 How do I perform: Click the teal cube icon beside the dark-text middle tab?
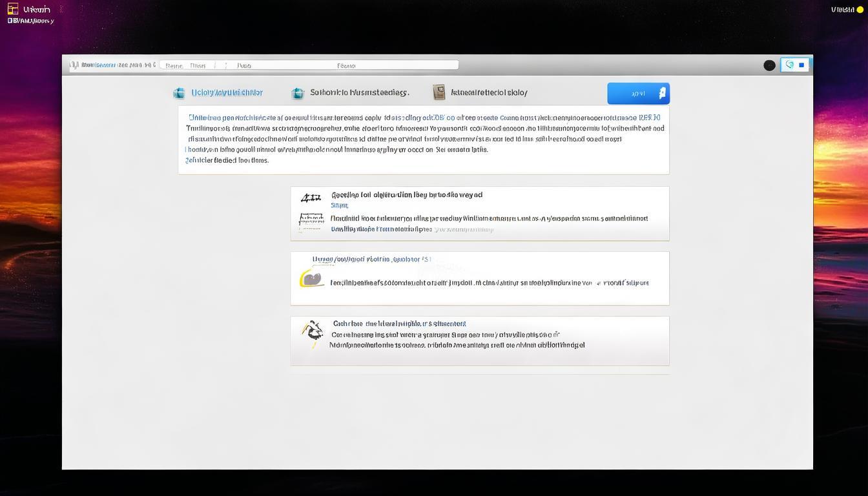[298, 93]
